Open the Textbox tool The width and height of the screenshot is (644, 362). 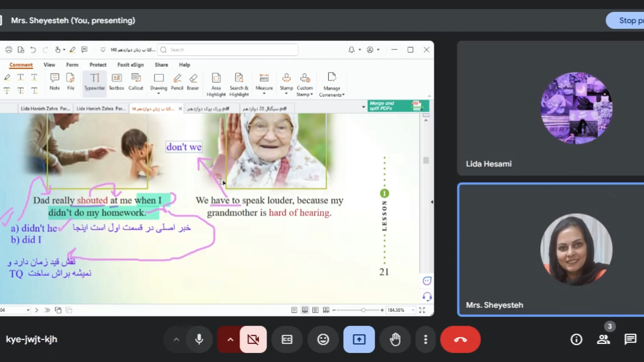[x=116, y=82]
